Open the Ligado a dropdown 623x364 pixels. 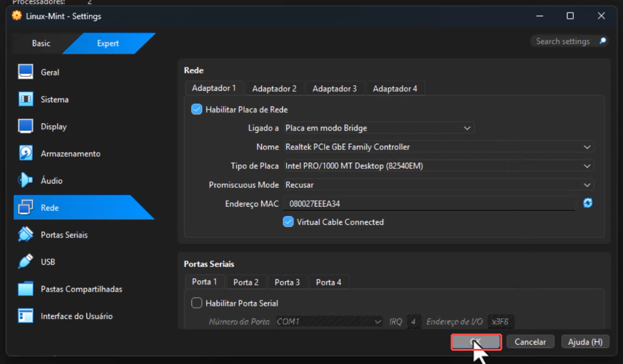pyautogui.click(x=379, y=128)
